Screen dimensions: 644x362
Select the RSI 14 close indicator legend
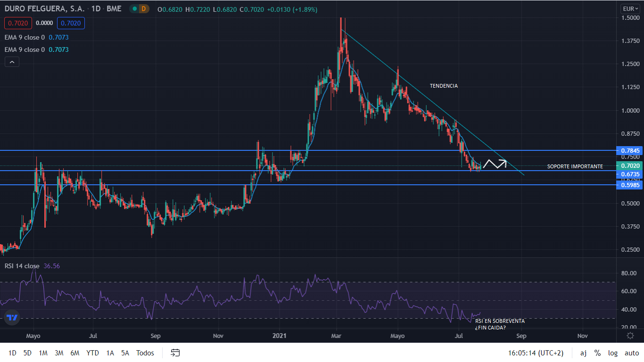[22, 266]
